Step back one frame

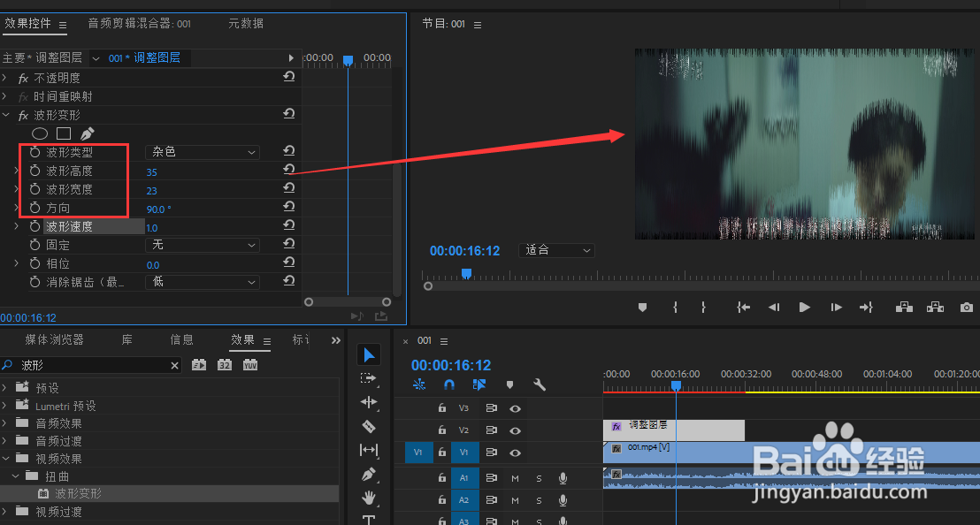[x=774, y=308]
